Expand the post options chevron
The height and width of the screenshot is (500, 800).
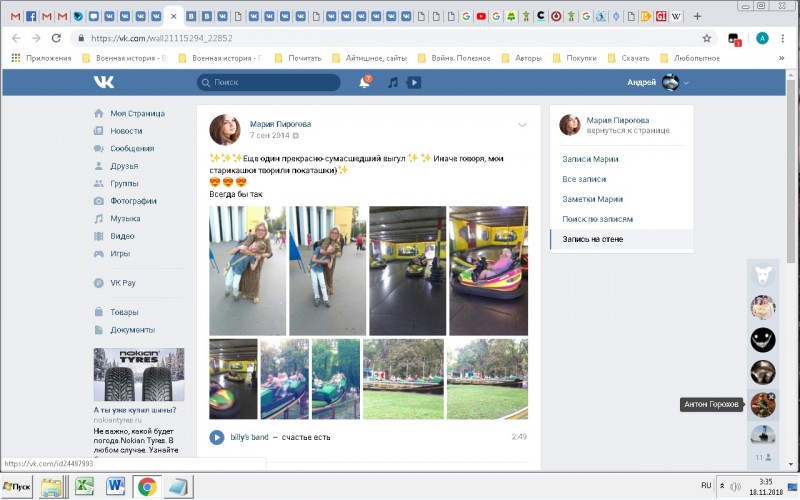(x=522, y=125)
